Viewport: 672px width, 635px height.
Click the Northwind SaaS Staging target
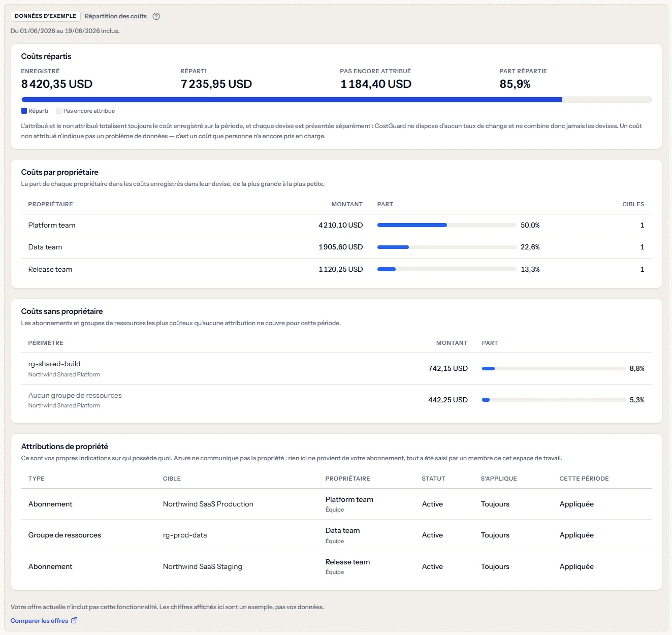coord(203,566)
